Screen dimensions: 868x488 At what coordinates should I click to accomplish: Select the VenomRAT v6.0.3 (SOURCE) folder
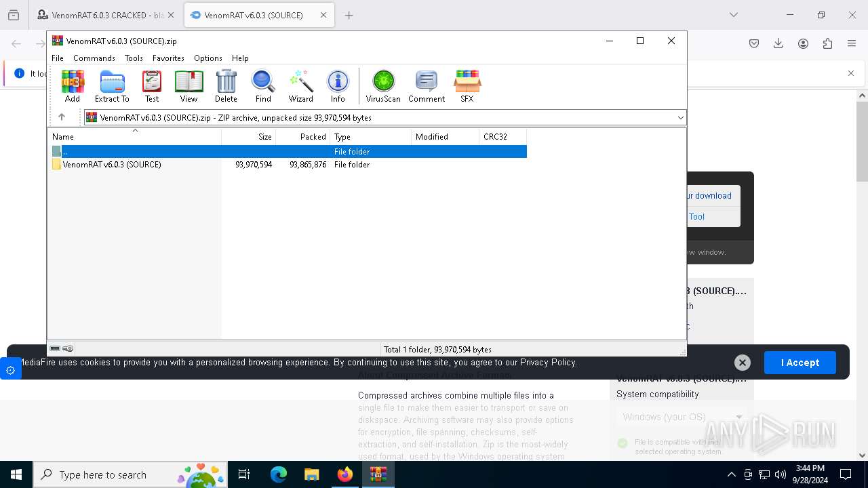click(112, 165)
